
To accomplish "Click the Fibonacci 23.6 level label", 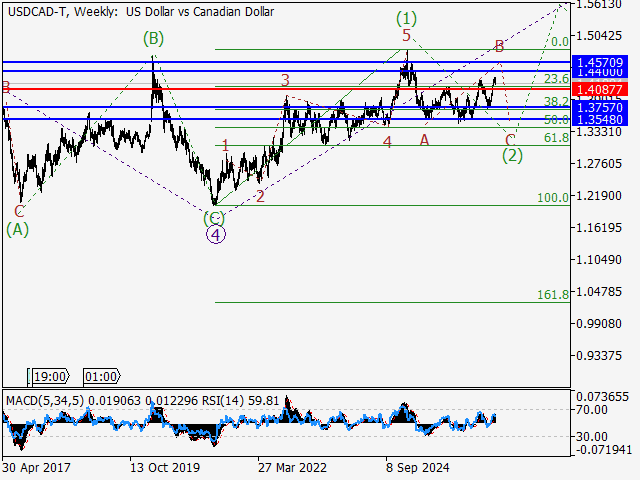I will tap(556, 78).
